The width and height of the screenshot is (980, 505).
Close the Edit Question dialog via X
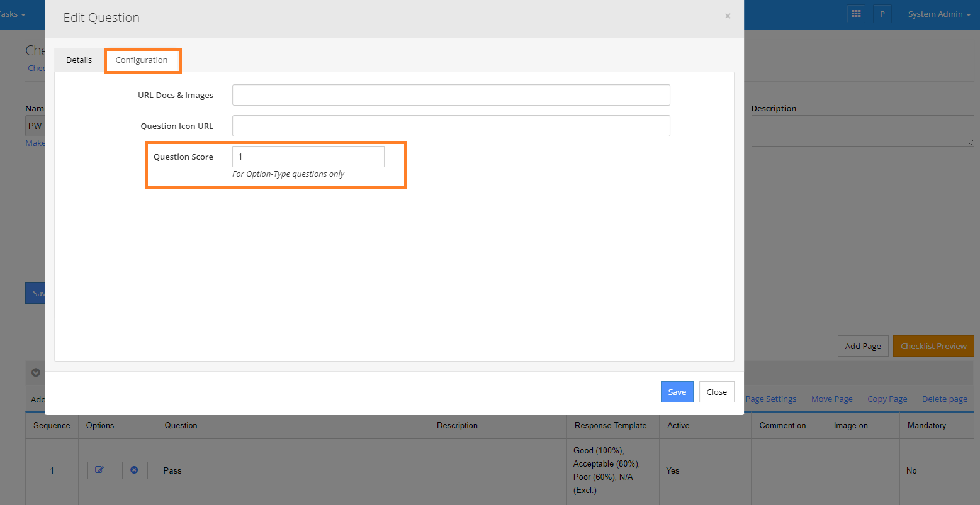point(728,16)
